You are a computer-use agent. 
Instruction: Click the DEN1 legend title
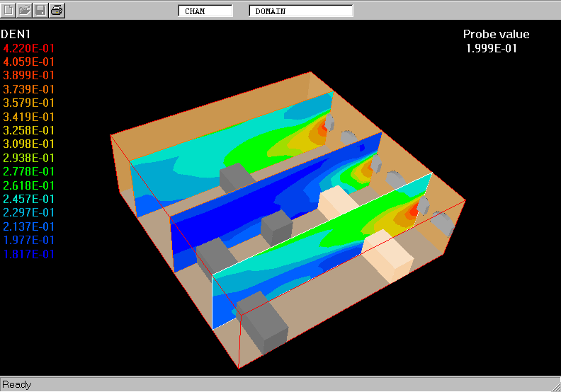coord(16,34)
